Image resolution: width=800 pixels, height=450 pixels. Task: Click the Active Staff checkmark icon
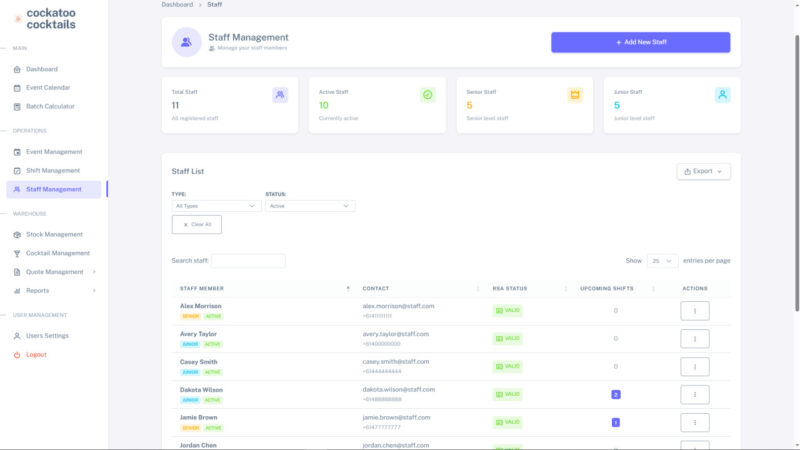point(427,95)
